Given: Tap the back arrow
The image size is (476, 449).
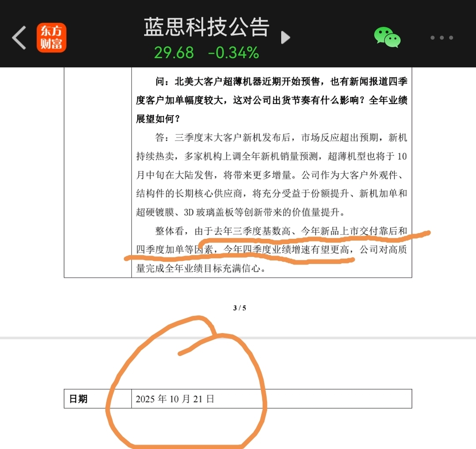Looking at the screenshot, I should [19, 37].
